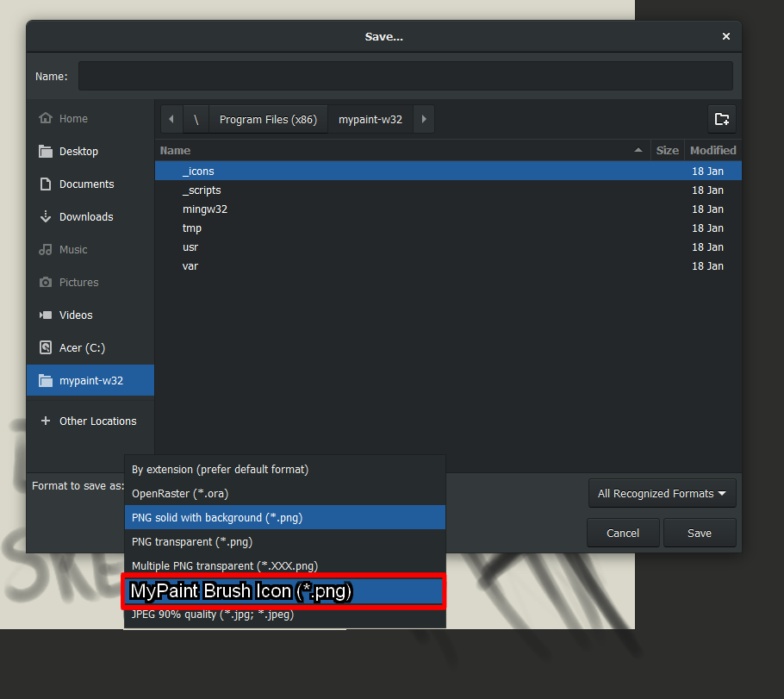784x699 pixels.
Task: Open the Desktop sidebar location
Action: 90,151
